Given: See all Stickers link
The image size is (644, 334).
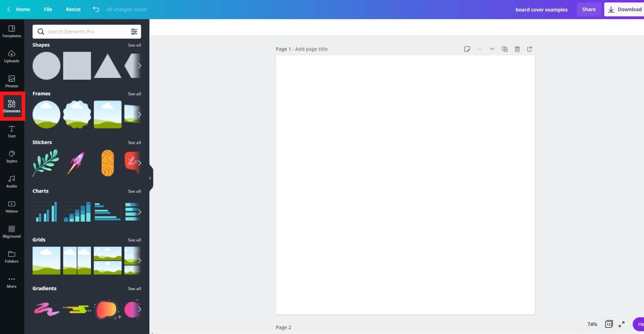Looking at the screenshot, I should (x=134, y=143).
